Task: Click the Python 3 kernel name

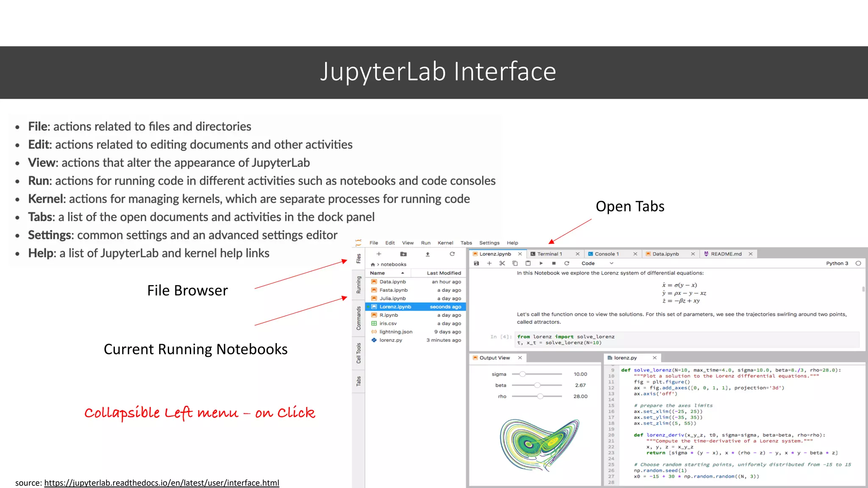Action: pyautogui.click(x=837, y=263)
